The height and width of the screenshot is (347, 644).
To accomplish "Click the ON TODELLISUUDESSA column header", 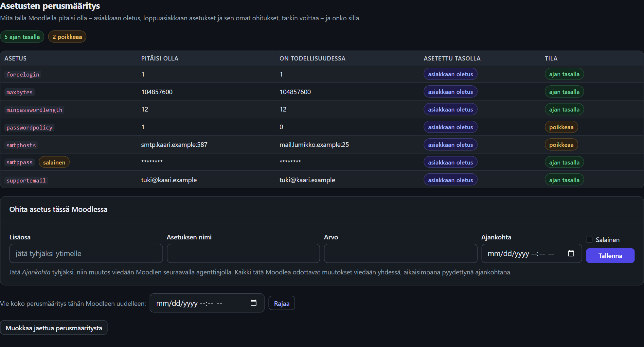I will pos(312,58).
